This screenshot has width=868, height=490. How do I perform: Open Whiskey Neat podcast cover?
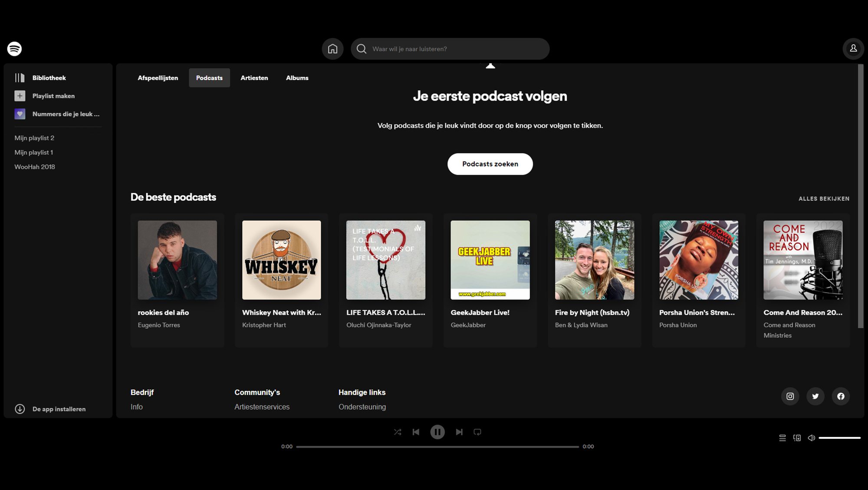click(282, 260)
